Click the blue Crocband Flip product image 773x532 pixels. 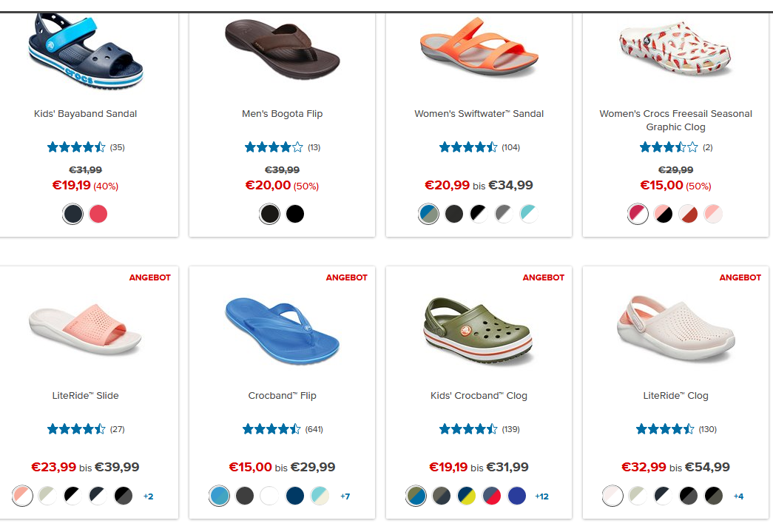282,330
